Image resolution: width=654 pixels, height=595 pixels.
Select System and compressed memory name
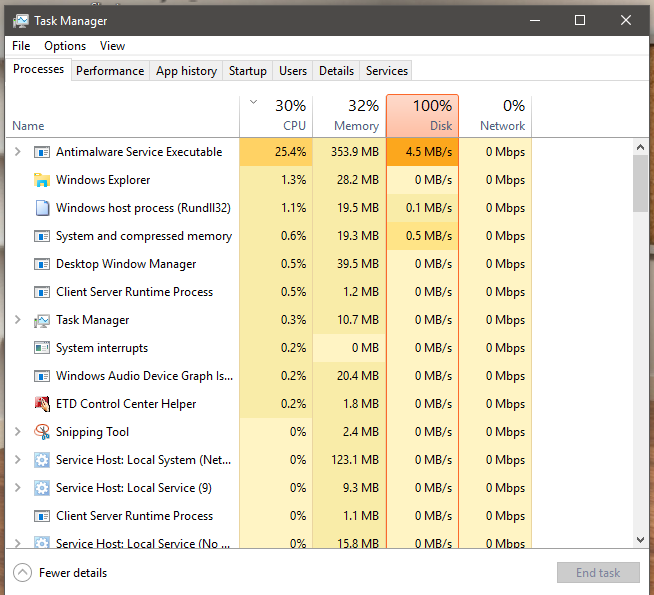point(144,236)
